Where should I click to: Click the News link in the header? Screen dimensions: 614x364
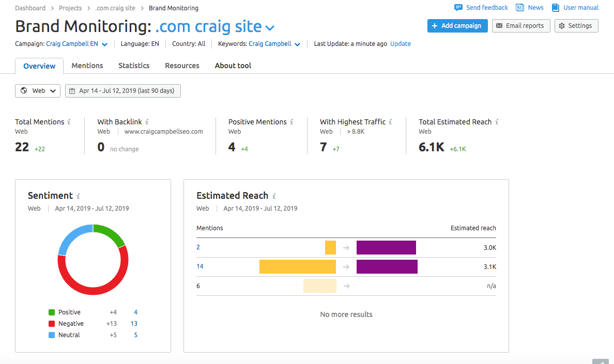coord(535,7)
